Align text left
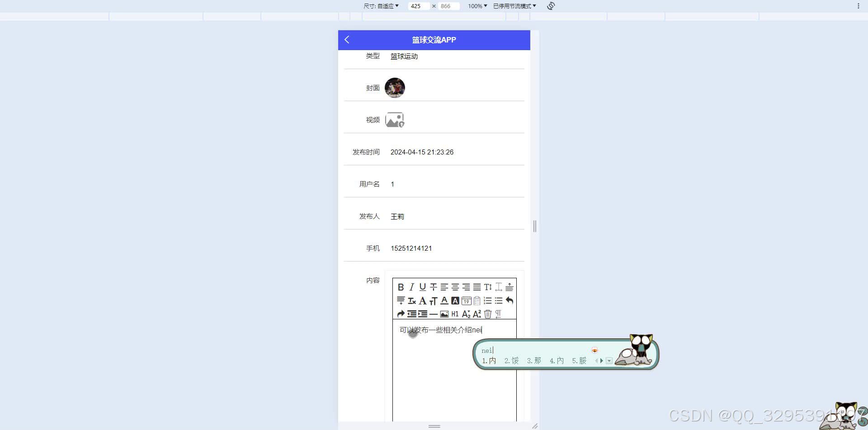This screenshot has height=430, width=868. click(444, 287)
